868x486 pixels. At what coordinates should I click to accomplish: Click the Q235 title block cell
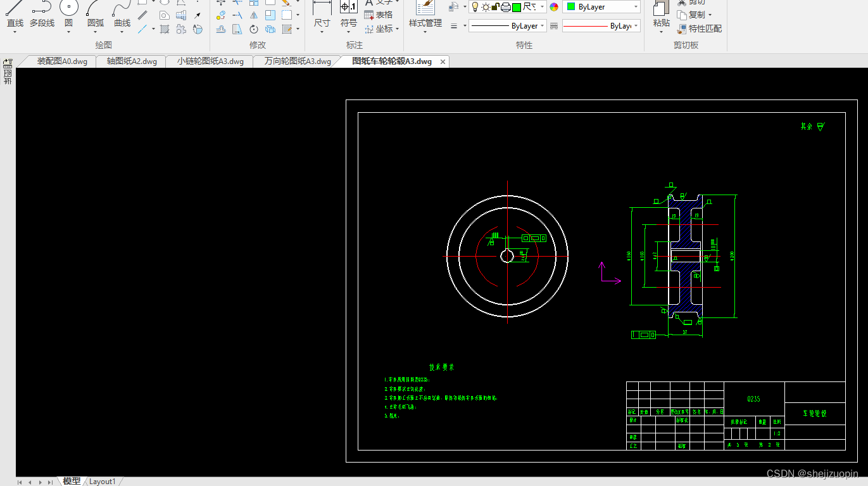753,399
